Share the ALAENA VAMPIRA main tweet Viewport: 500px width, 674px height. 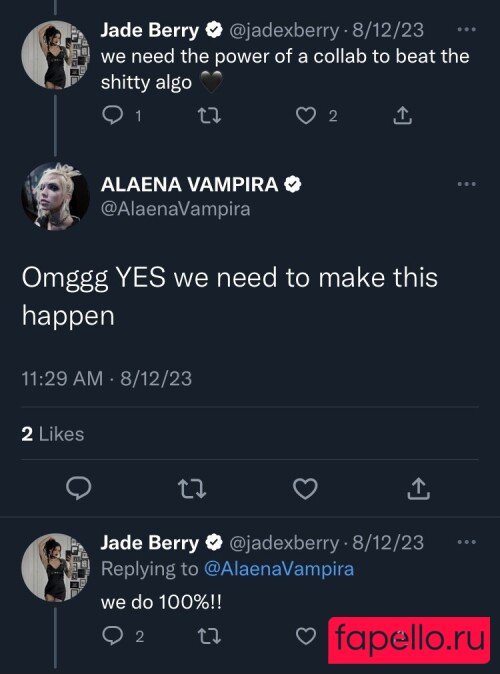click(x=419, y=489)
